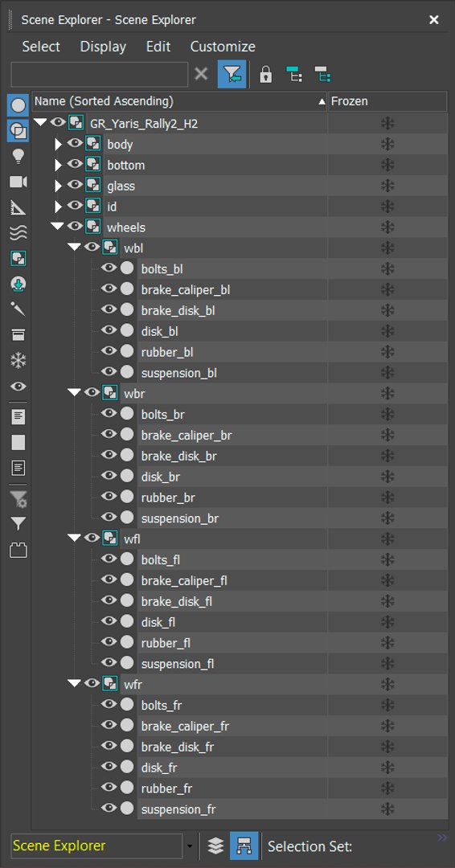The width and height of the screenshot is (455, 868).
Task: Open the Customize menu
Action: pyautogui.click(x=223, y=47)
